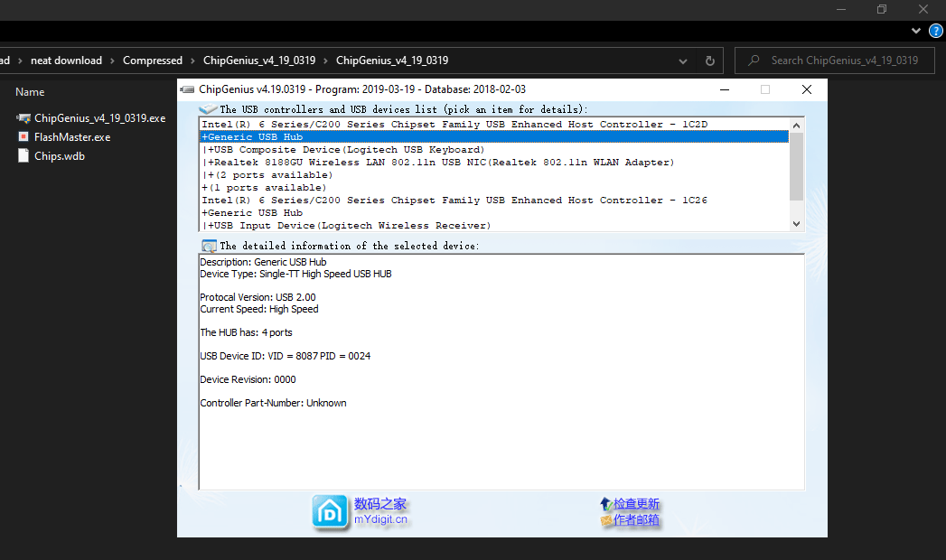Image resolution: width=946 pixels, height=560 pixels.
Task: Click the ChipGenius_v4_19_0319.exe file icon
Action: (23, 118)
